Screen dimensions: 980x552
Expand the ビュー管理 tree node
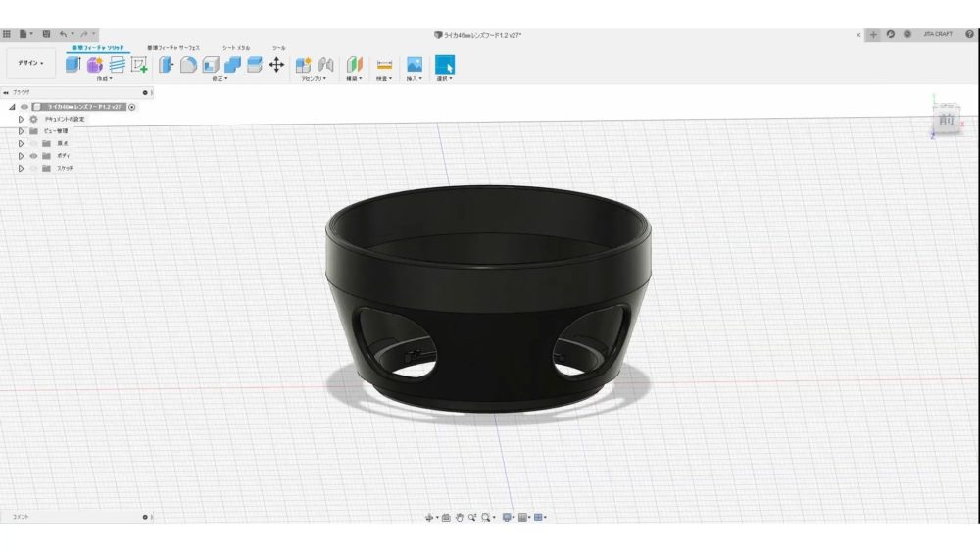pos(21,130)
